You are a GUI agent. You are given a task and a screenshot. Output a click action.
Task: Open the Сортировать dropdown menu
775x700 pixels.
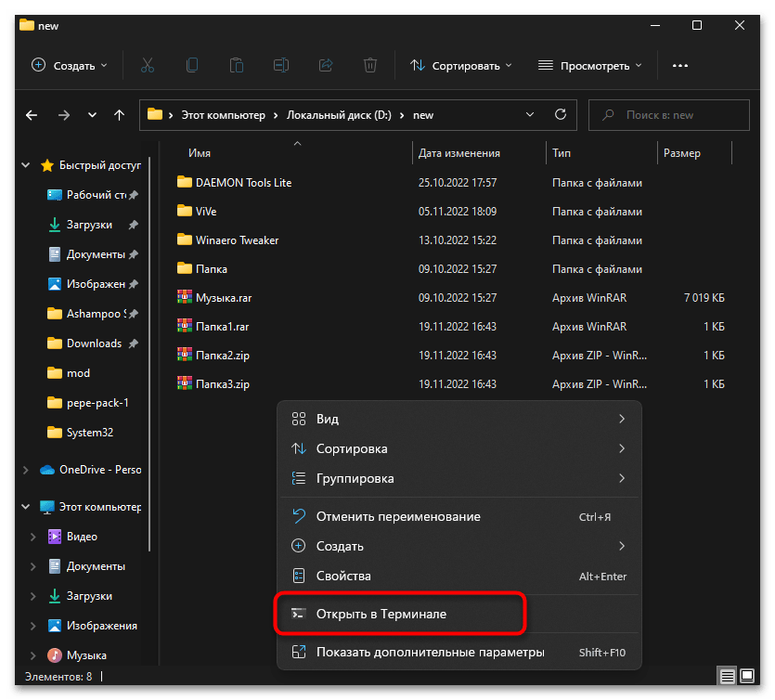pyautogui.click(x=461, y=65)
